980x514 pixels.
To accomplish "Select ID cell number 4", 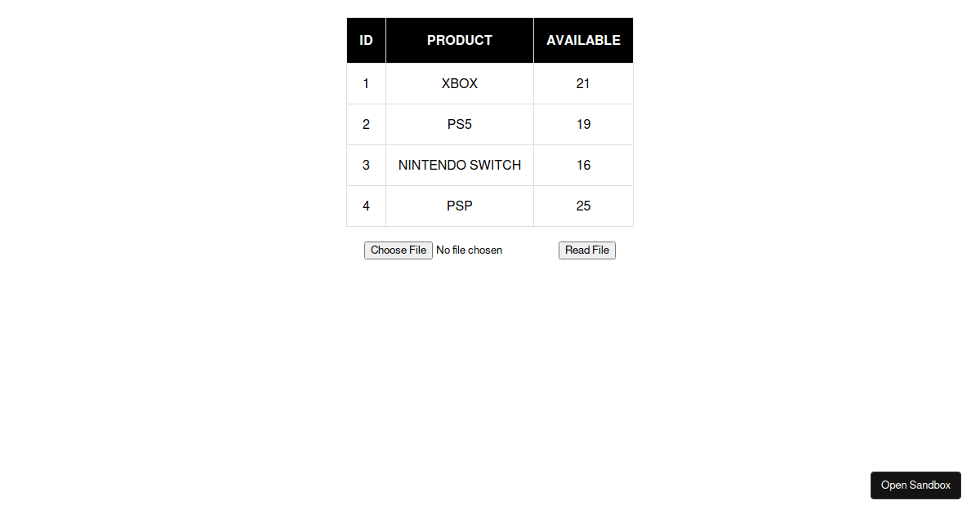I will point(366,206).
